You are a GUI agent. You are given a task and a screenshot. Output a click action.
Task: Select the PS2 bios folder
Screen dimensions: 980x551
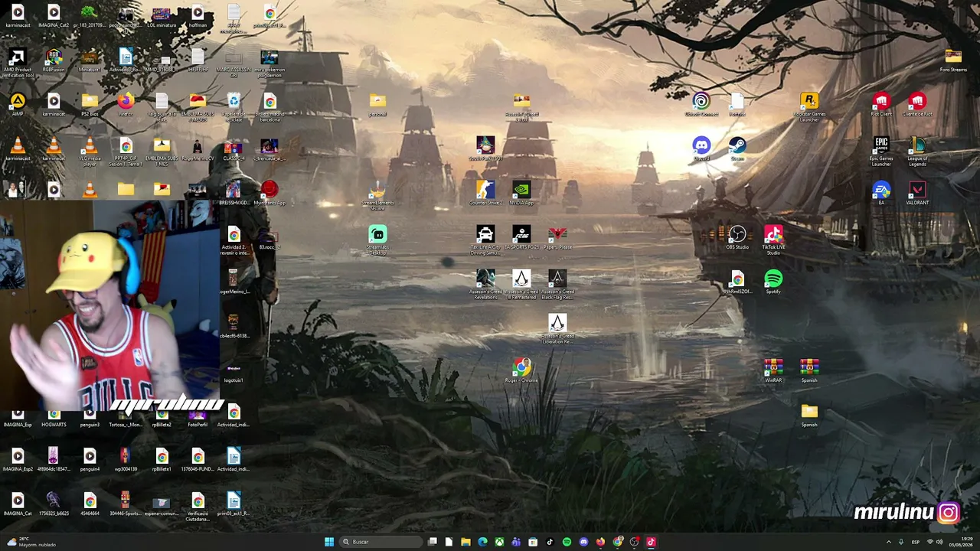click(x=90, y=105)
